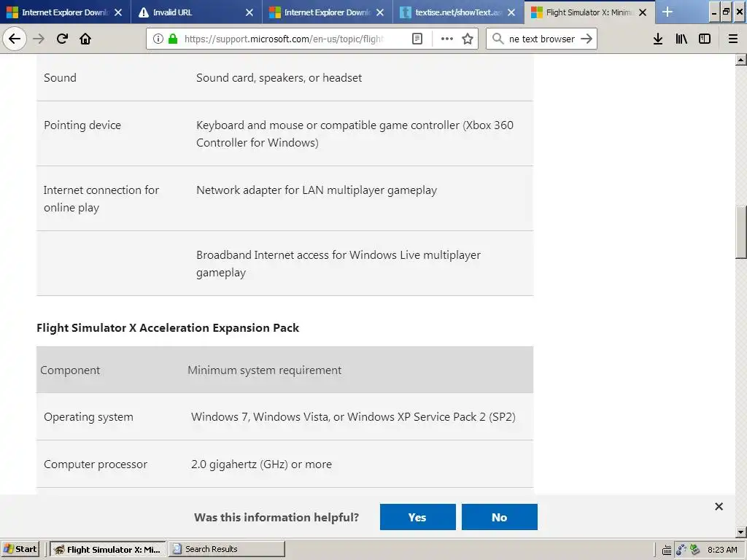
Task: Click 'Network adapter for LAN multiplayer gameplay' cell
Action: click(317, 190)
